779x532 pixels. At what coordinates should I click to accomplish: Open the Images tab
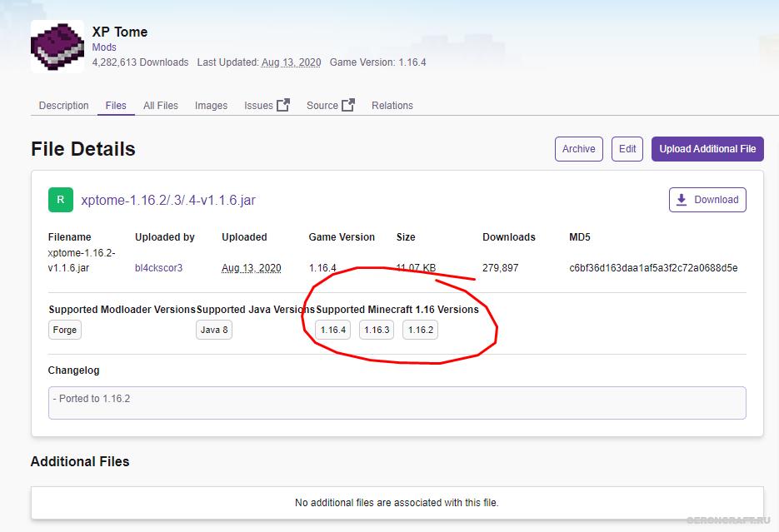click(211, 106)
